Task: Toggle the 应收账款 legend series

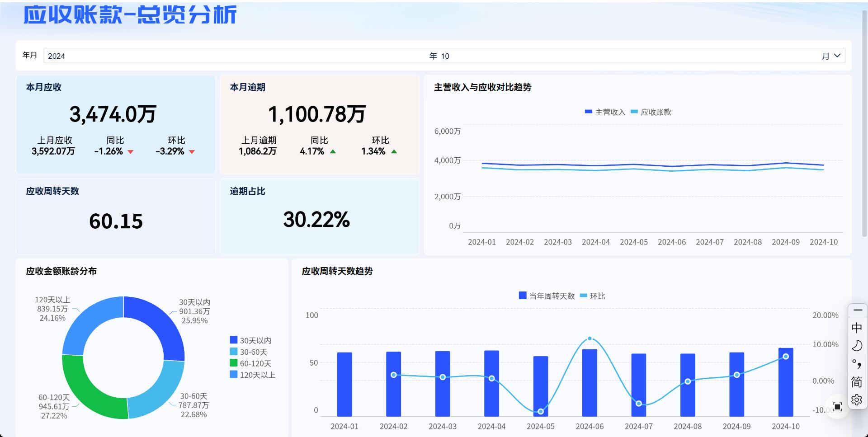Action: tap(651, 112)
